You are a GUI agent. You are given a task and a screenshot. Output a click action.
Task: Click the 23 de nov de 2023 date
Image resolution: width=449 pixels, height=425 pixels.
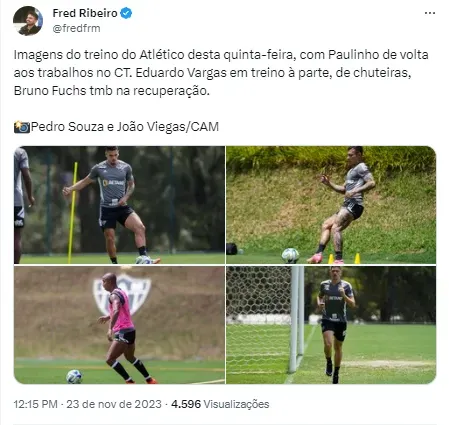[x=114, y=404]
